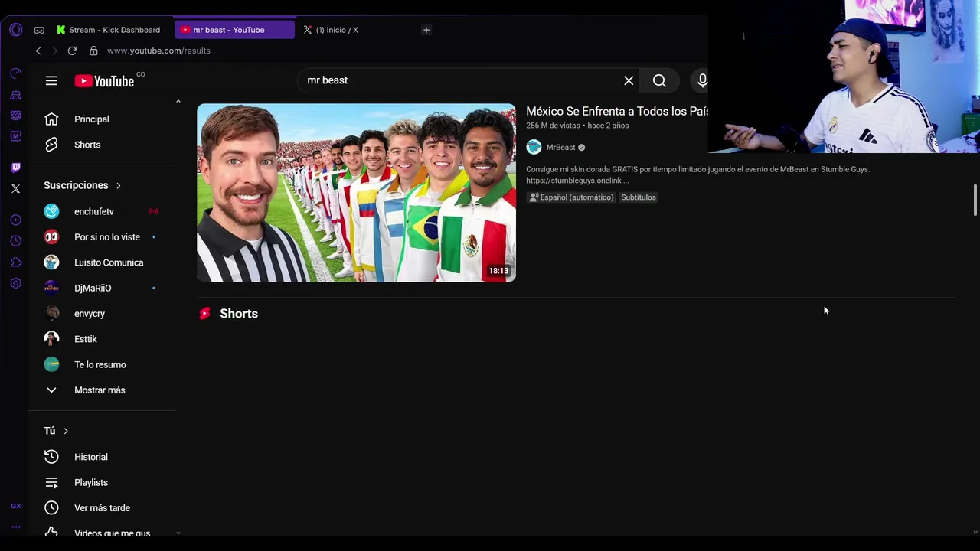Clear the search box with X
Viewport: 980px width, 551px height.
(629, 80)
